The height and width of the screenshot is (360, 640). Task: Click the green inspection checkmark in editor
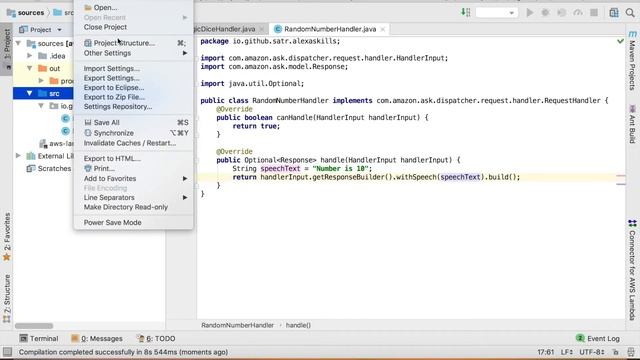620,41
